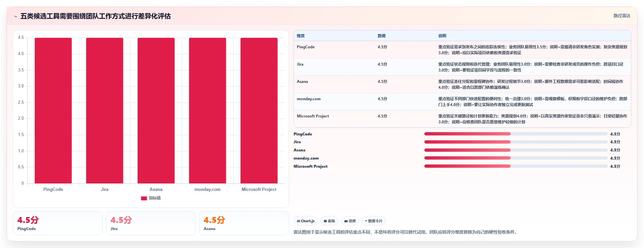
Task: Click the Asana progress bar
Action: (516, 150)
